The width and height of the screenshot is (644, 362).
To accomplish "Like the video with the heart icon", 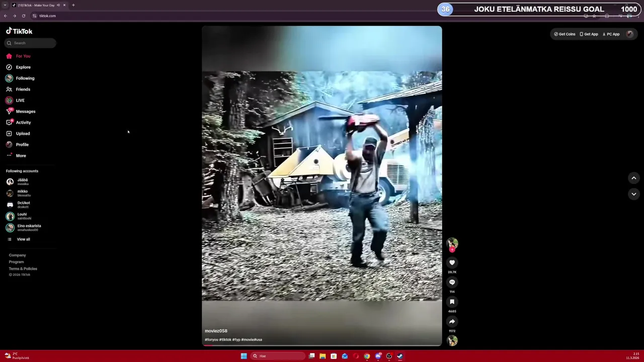I will 452,262.
